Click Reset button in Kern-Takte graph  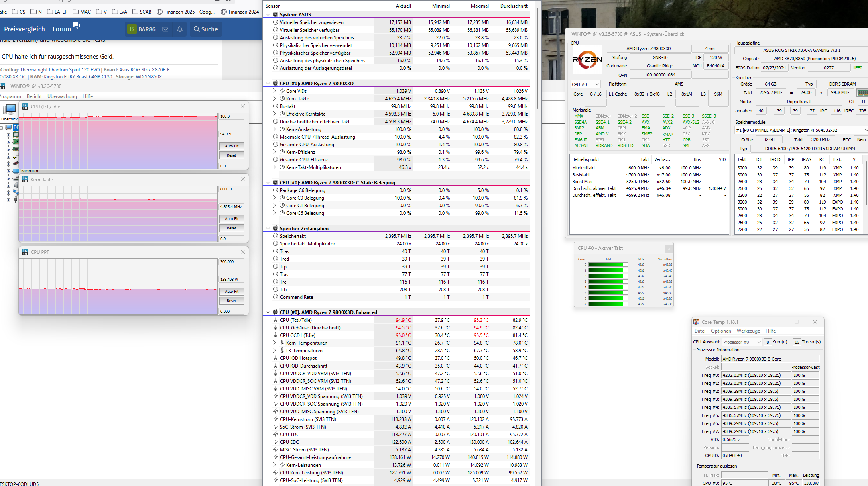[232, 228]
